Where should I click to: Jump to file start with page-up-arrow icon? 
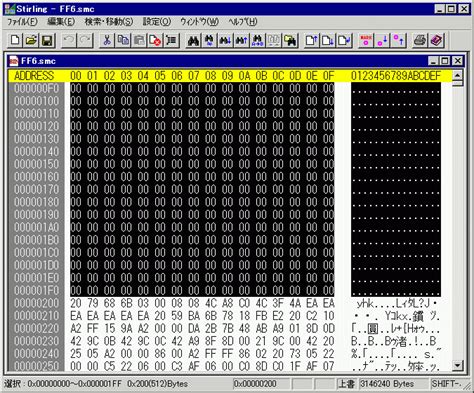[312, 40]
